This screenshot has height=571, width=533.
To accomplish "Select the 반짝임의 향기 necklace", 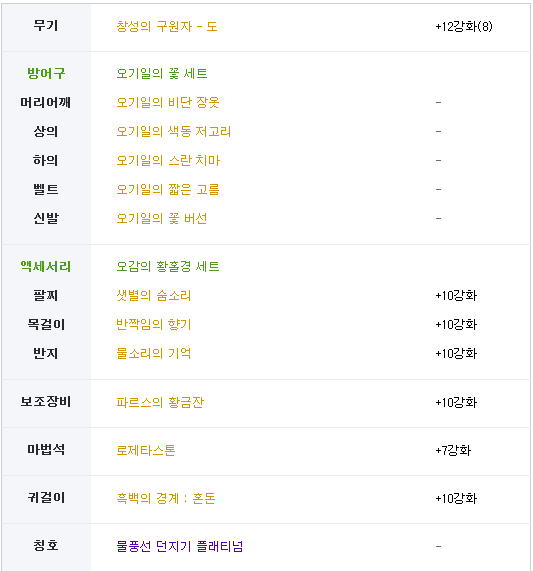I will click(x=154, y=324).
